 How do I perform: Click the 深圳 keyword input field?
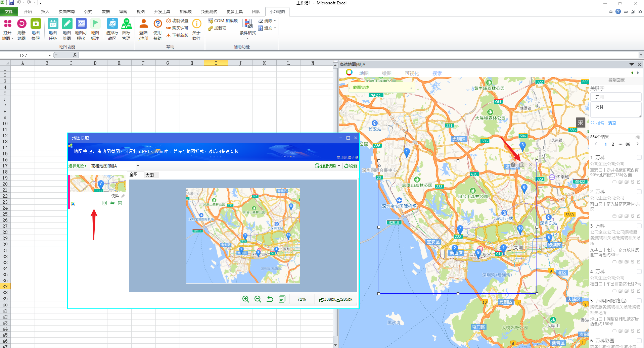[x=616, y=97]
